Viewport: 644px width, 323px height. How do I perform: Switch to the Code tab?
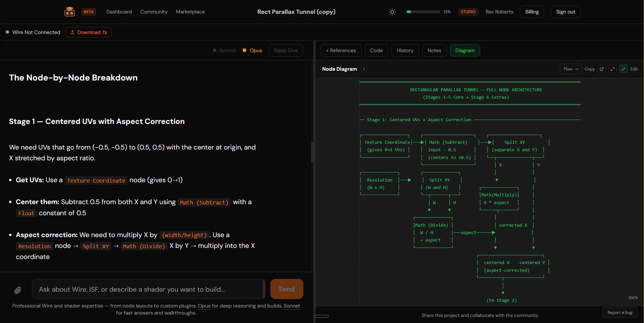[376, 51]
